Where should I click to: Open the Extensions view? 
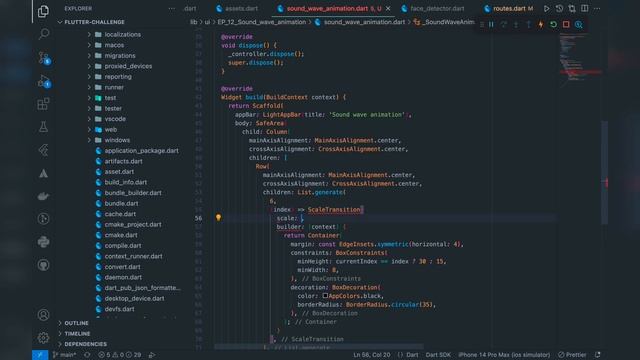(x=43, y=104)
